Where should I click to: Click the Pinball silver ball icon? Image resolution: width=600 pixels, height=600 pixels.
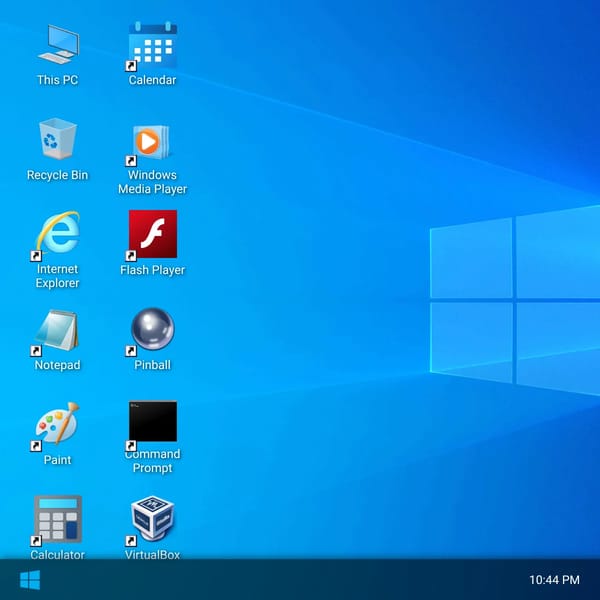(153, 329)
